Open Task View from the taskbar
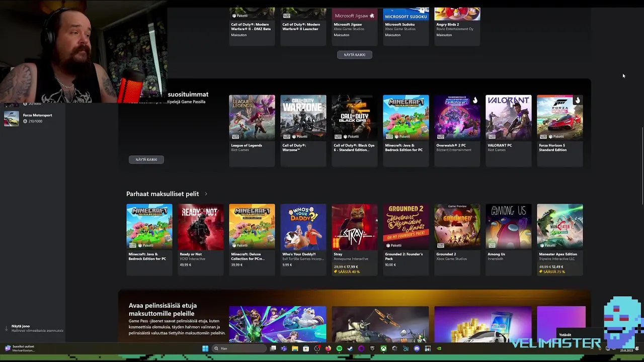The height and width of the screenshot is (362, 644). tap(273, 348)
